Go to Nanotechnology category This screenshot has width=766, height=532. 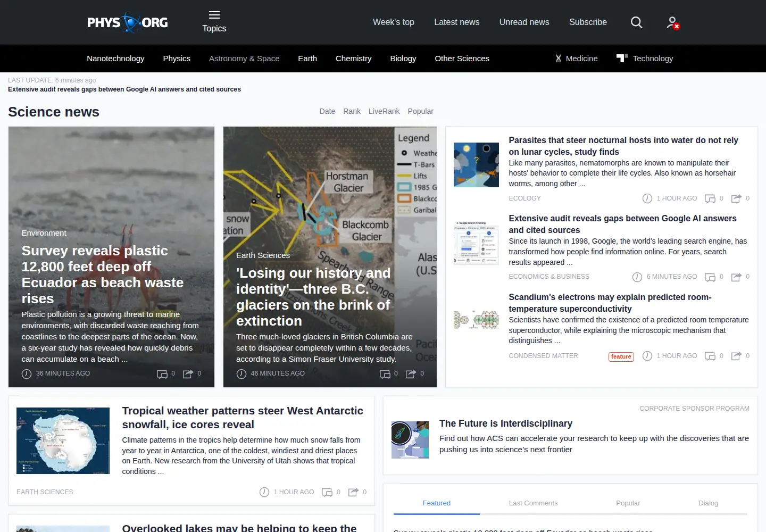[115, 59]
